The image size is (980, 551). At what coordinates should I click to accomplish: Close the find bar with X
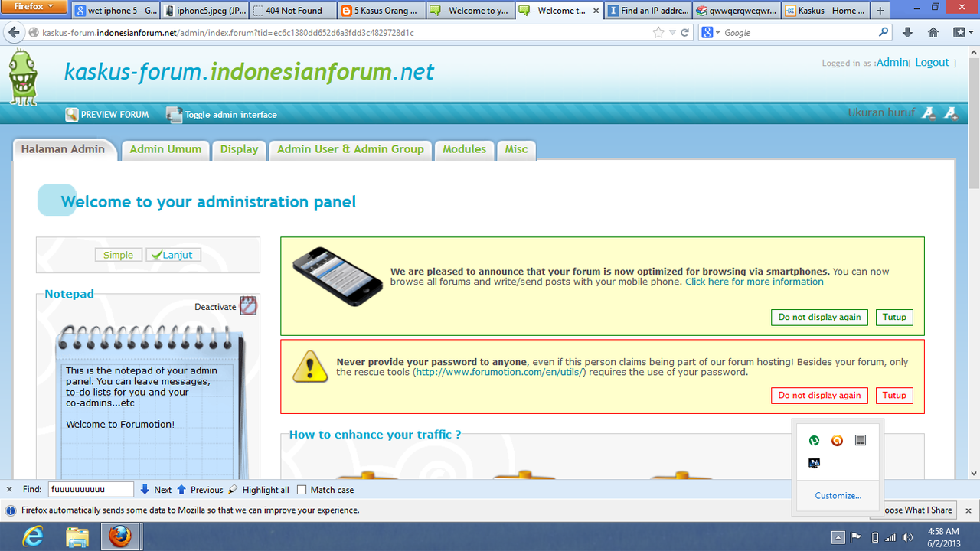(x=9, y=490)
